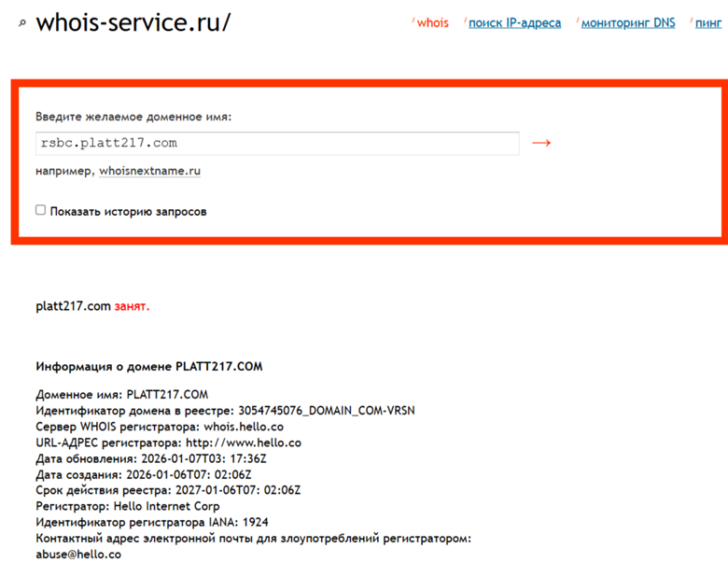Click the whois.hello.co registrar server text
Image resolution: width=728 pixels, height=562 pixels.
[243, 427]
